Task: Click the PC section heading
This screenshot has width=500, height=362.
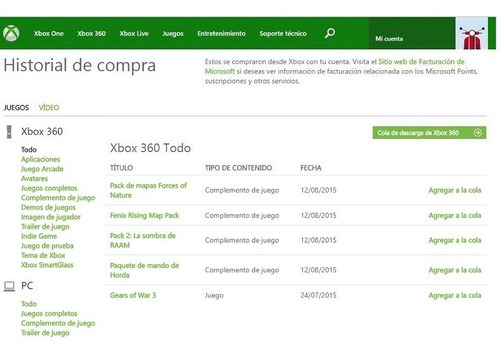Action: point(27,286)
